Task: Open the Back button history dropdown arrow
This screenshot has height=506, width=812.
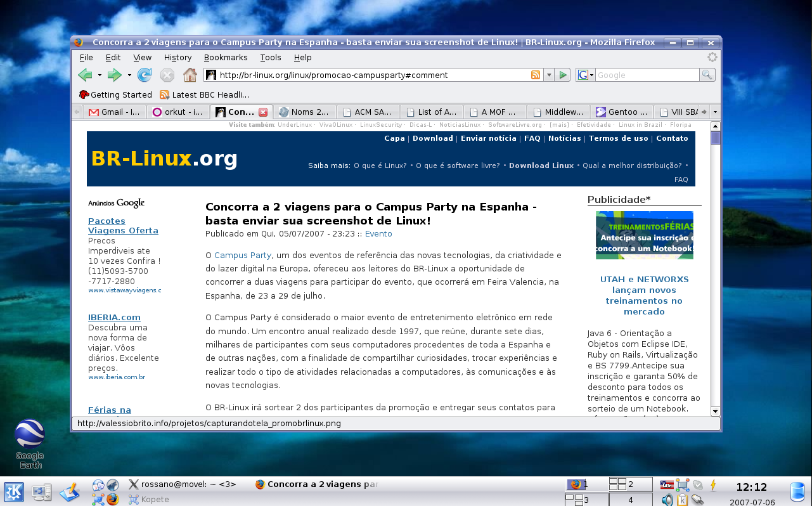Action: tap(100, 75)
